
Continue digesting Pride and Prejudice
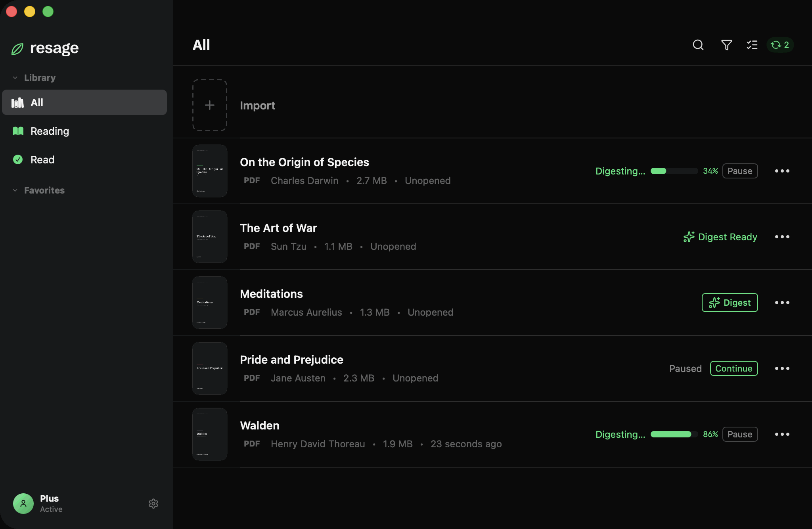point(734,368)
